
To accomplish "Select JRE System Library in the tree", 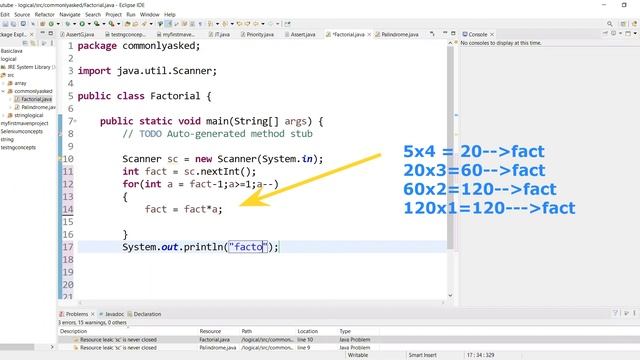I will point(29,67).
